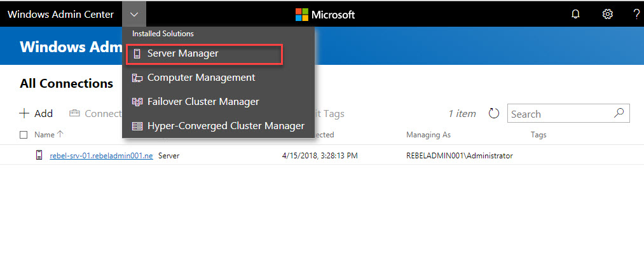Click the search magnifier icon
644x255 pixels.
tap(619, 113)
